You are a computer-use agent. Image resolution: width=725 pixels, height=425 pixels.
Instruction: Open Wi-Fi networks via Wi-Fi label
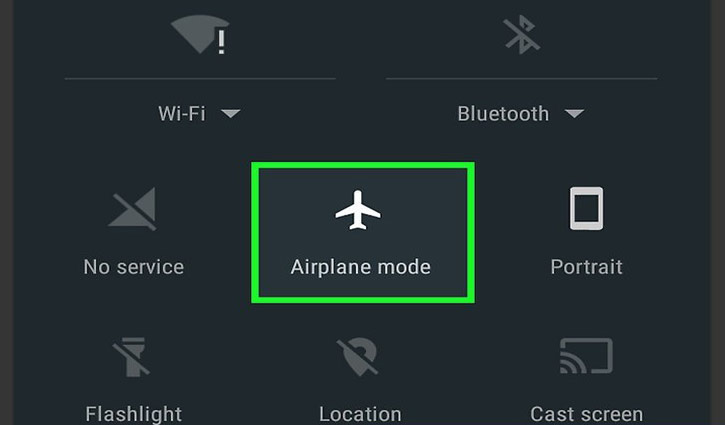coord(182,114)
